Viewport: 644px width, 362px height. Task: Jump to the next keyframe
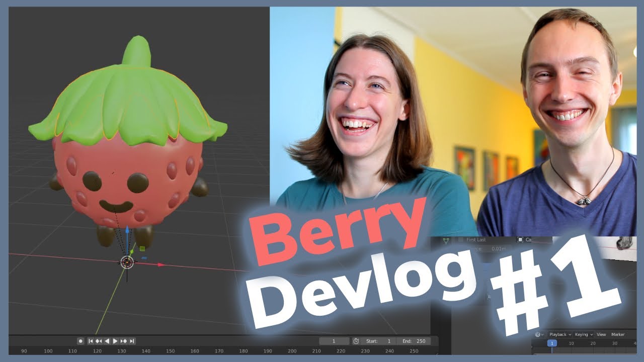(x=124, y=341)
